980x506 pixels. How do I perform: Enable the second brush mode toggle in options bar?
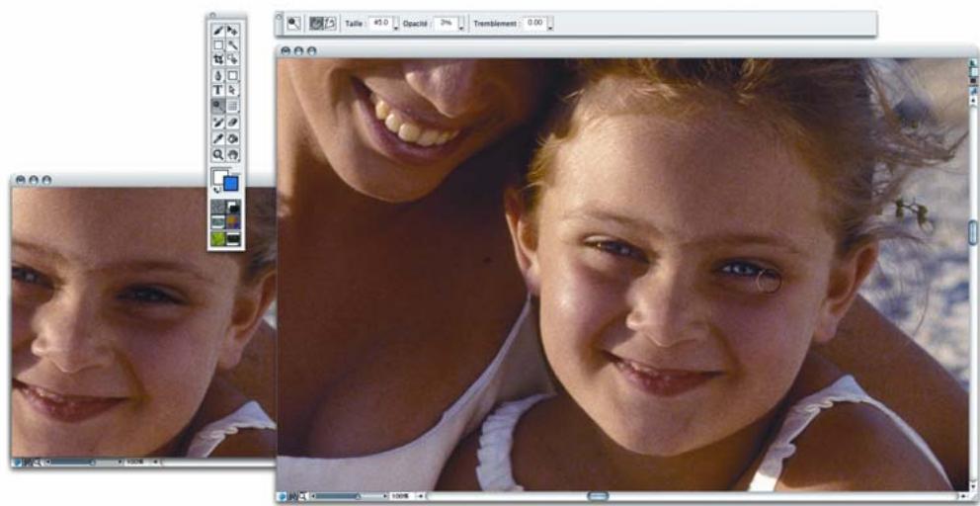330,22
